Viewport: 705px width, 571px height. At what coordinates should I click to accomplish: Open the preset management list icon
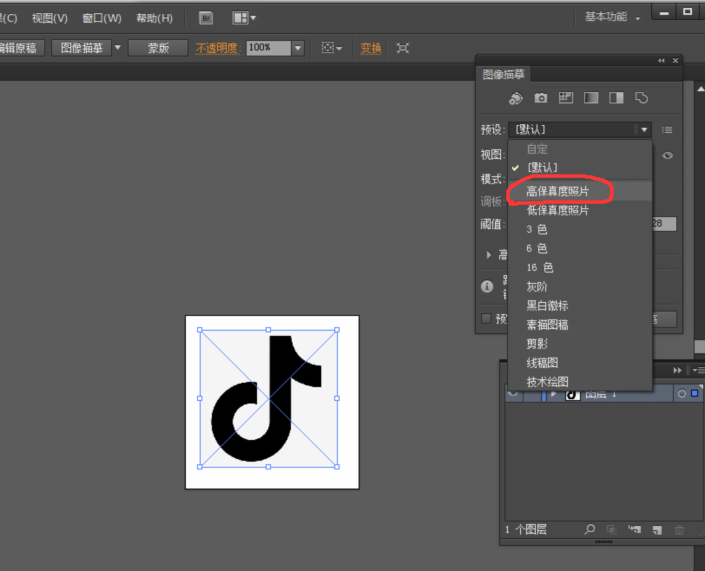(x=667, y=130)
